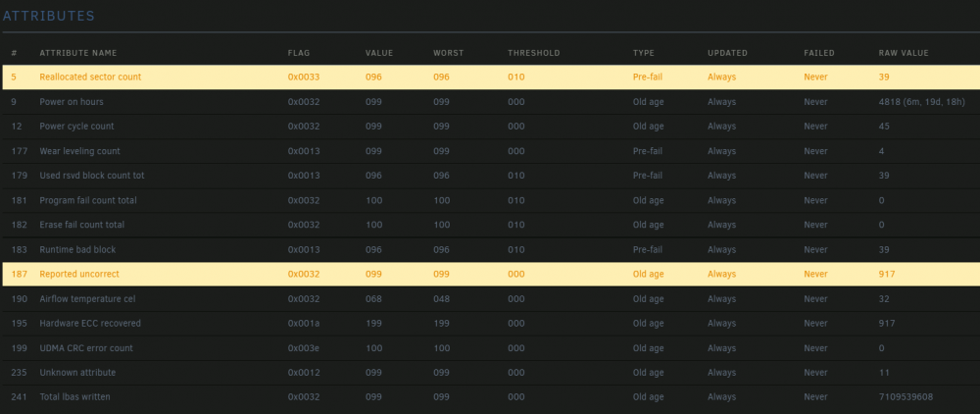Click raw value 11 for Unknown attribute
Screen dimensions: 980x414
point(884,372)
